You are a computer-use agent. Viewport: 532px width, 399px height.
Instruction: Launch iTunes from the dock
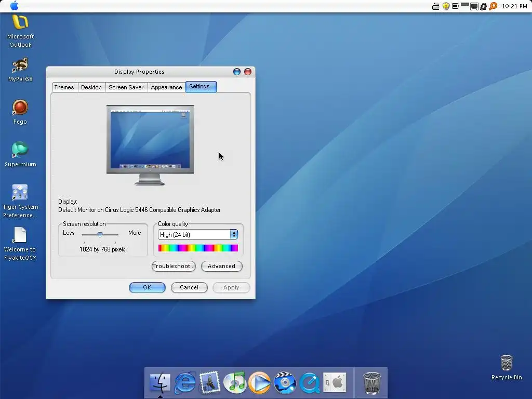click(x=235, y=383)
